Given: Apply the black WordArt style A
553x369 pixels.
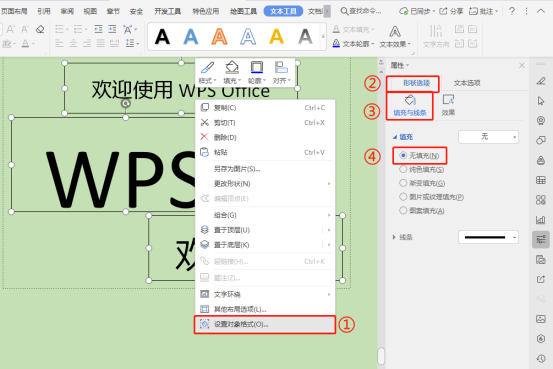Looking at the screenshot, I should pos(162,36).
